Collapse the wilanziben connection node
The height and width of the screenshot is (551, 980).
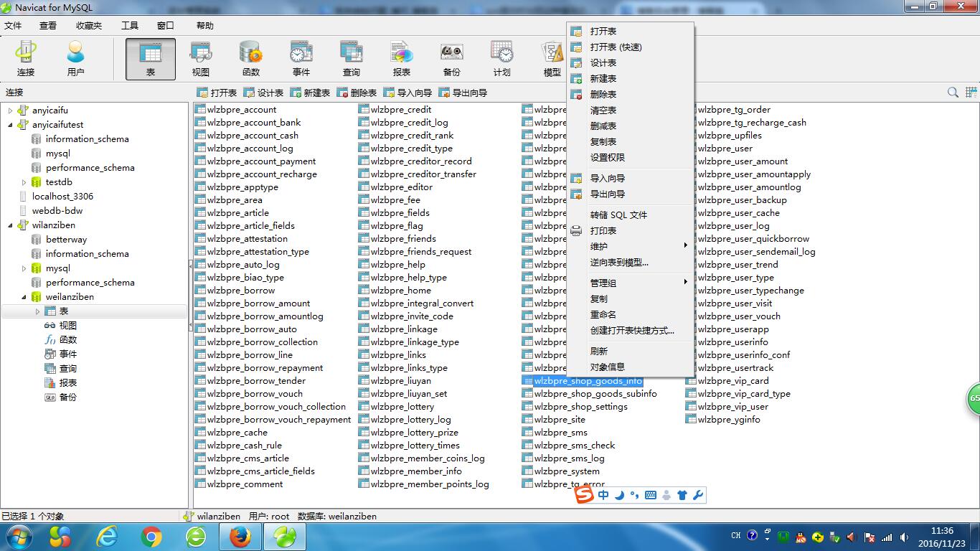pyautogui.click(x=10, y=225)
